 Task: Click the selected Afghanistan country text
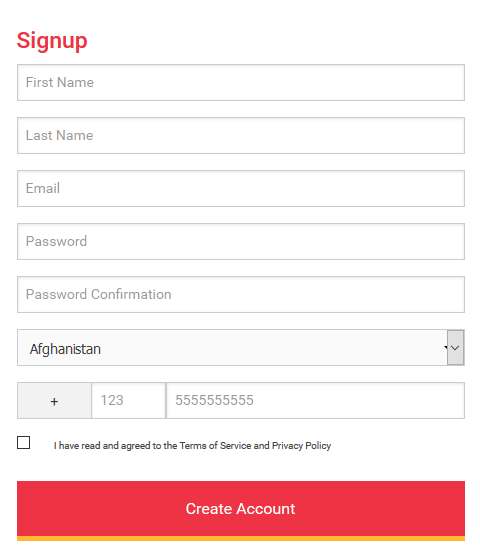pyautogui.click(x=65, y=349)
